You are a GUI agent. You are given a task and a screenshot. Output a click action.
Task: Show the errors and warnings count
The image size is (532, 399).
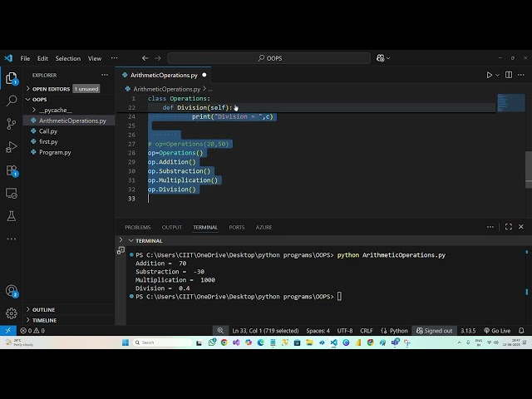click(x=32, y=331)
